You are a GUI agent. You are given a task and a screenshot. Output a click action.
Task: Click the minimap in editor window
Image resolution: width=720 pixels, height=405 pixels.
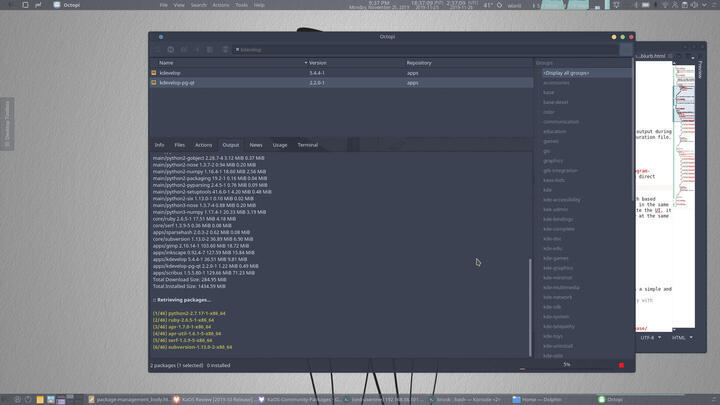click(x=684, y=197)
